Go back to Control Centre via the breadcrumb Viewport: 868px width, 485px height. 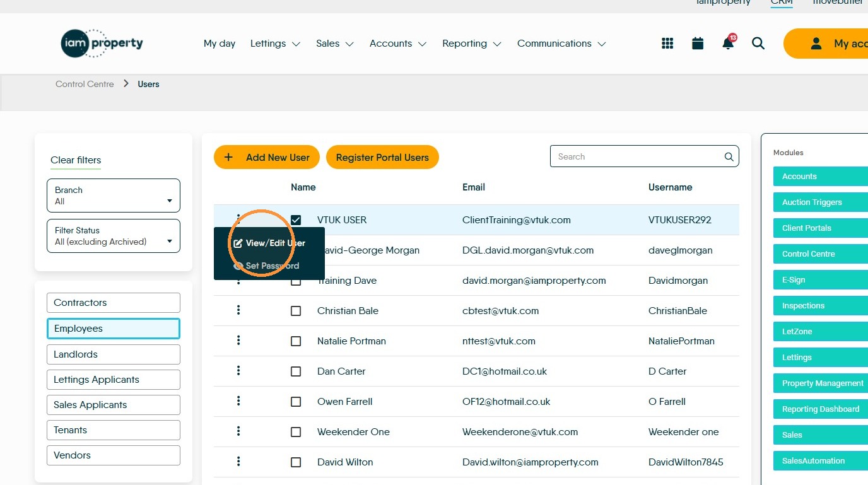click(85, 84)
